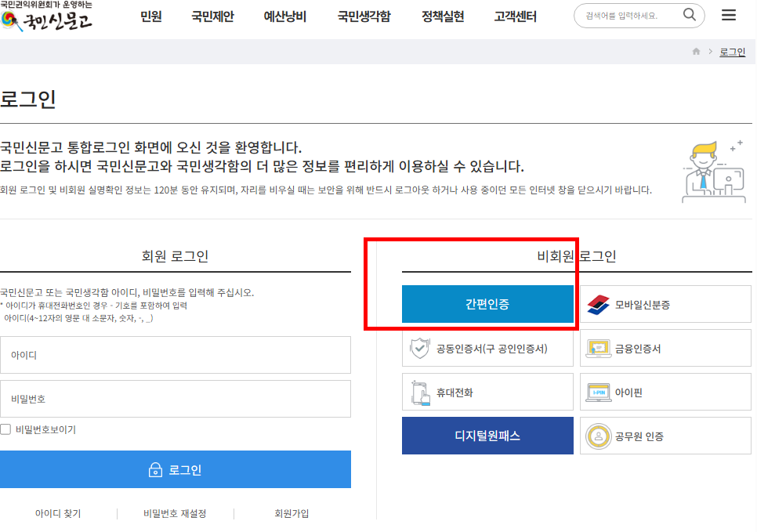Image resolution: width=757 pixels, height=532 pixels.
Task: Open the 민원 menu
Action: [150, 16]
